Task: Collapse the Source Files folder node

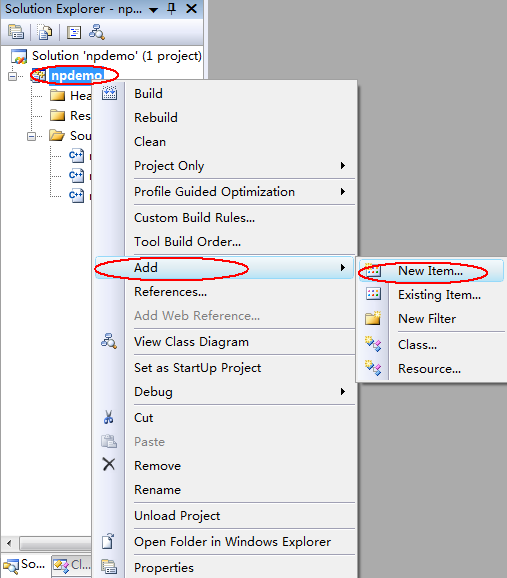Action: (x=32, y=136)
